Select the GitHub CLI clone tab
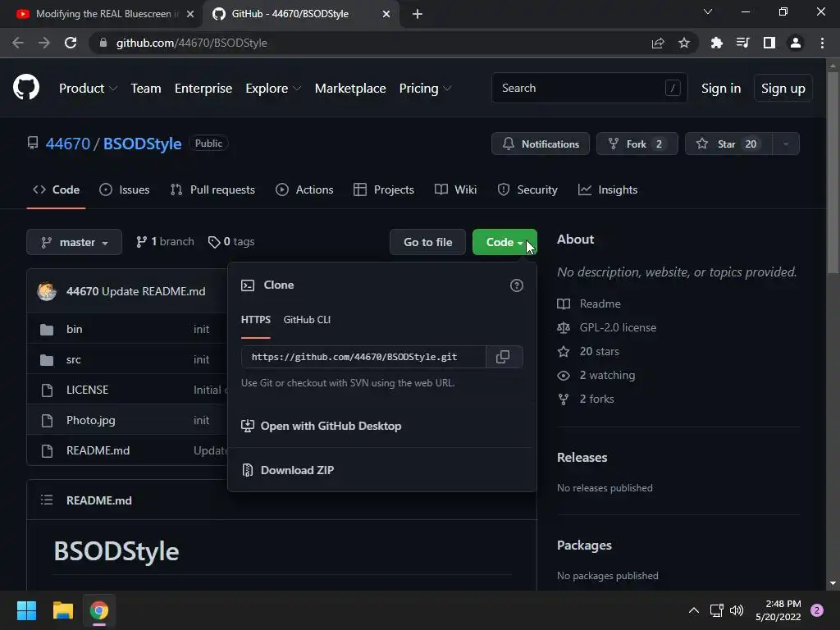The width and height of the screenshot is (840, 630). click(307, 320)
